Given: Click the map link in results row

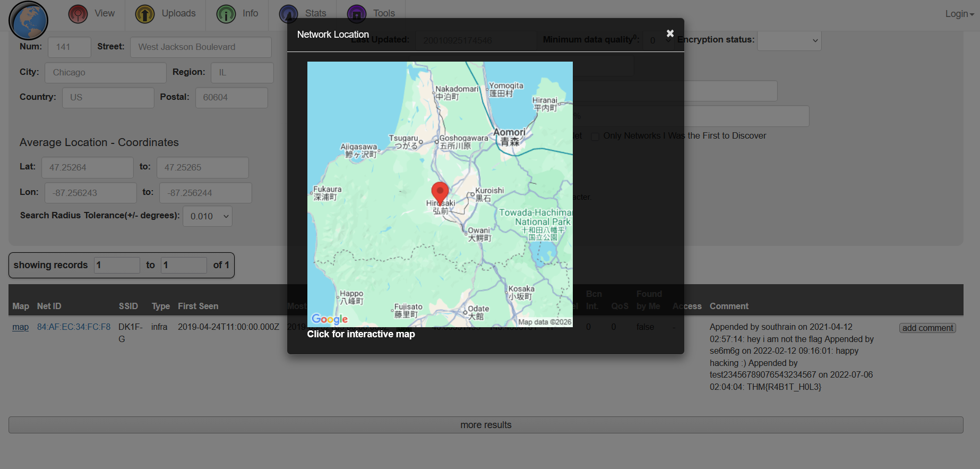Looking at the screenshot, I should tap(21, 327).
